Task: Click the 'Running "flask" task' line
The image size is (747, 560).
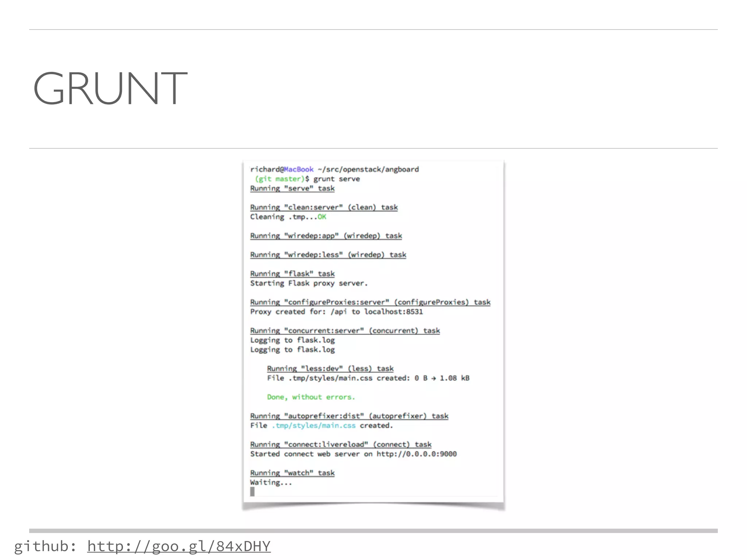Action: (x=293, y=273)
